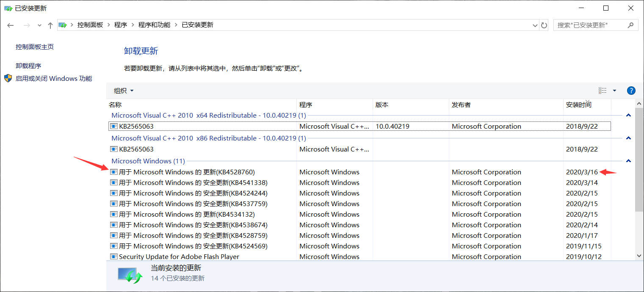Click the shield icon beside Windows 功能
Image resolution: width=644 pixels, height=292 pixels.
coord(8,78)
